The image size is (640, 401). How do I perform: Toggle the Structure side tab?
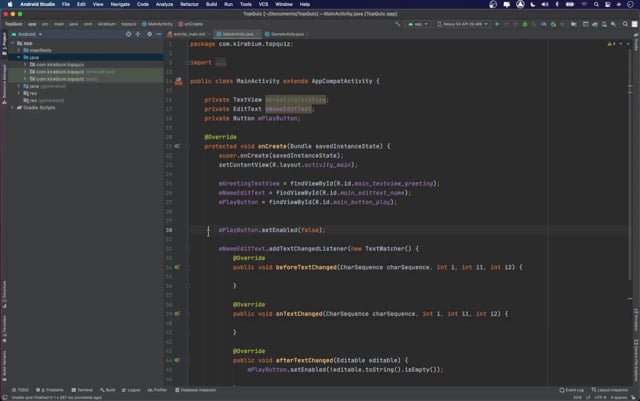[x=4, y=295]
